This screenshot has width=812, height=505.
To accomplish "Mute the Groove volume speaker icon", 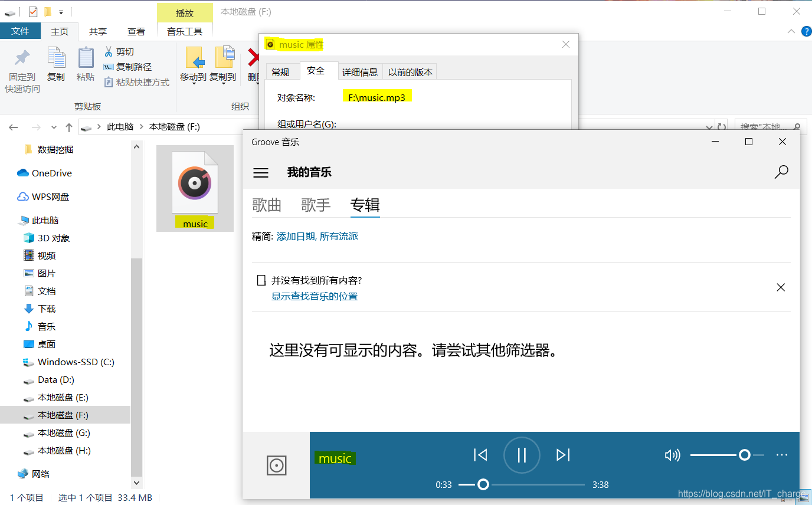I will [x=672, y=455].
